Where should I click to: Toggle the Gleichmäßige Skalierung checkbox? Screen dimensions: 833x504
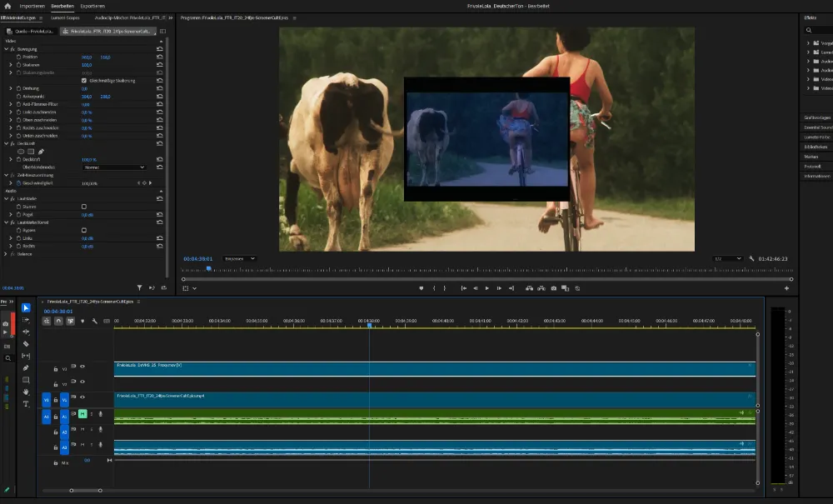(x=84, y=81)
